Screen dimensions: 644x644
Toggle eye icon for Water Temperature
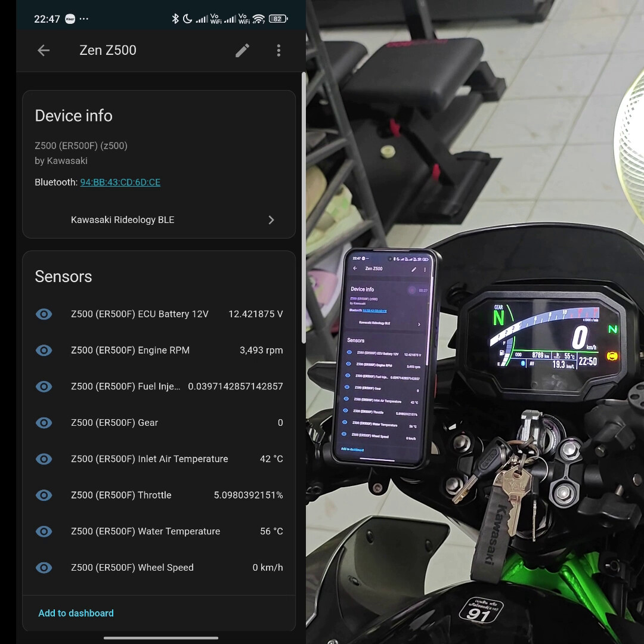click(x=44, y=531)
